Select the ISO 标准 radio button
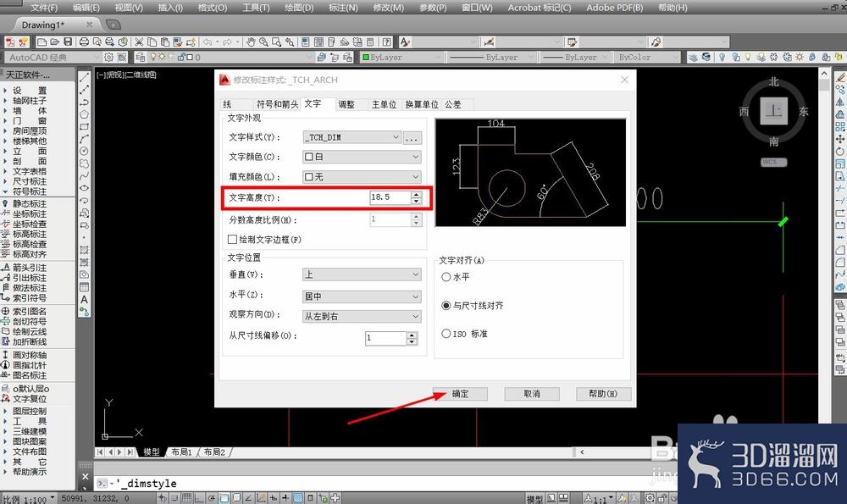Viewport: 847px width, 504px height. tap(446, 334)
